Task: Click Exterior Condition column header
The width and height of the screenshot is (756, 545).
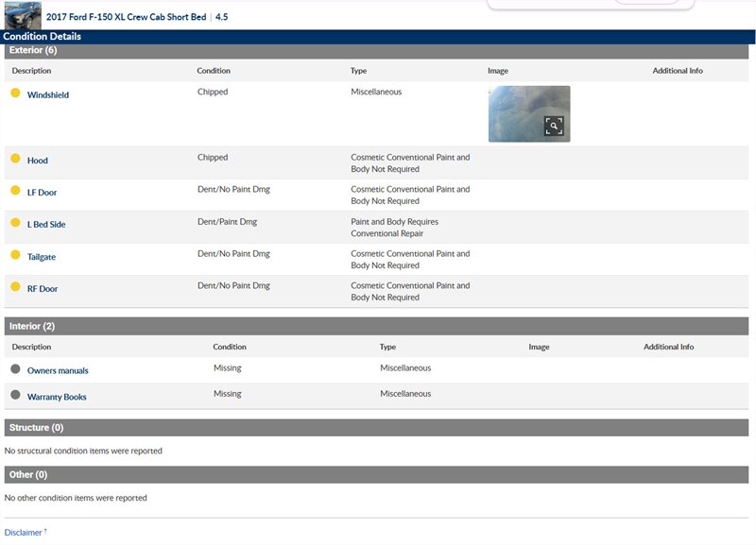Action: click(x=214, y=71)
